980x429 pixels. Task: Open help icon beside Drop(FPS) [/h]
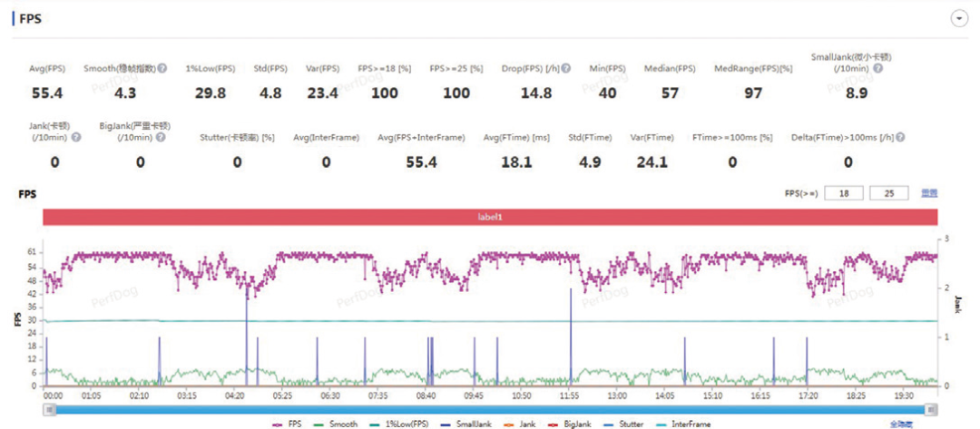pos(565,69)
